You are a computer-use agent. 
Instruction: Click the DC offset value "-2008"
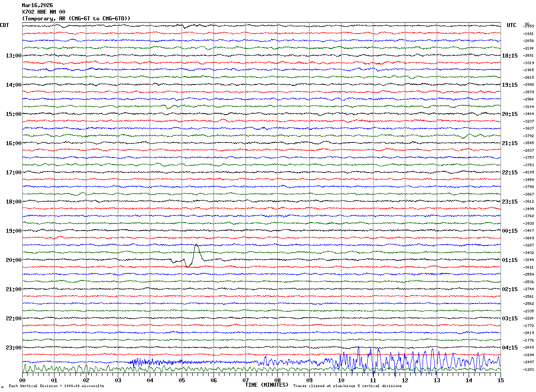pos(528,348)
